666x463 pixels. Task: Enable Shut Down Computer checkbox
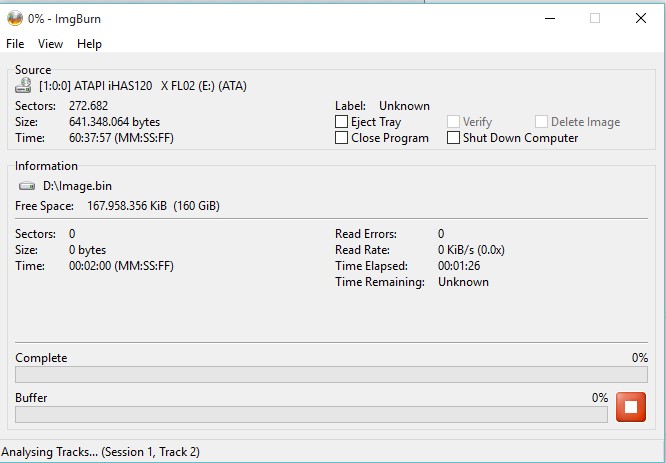pos(453,138)
